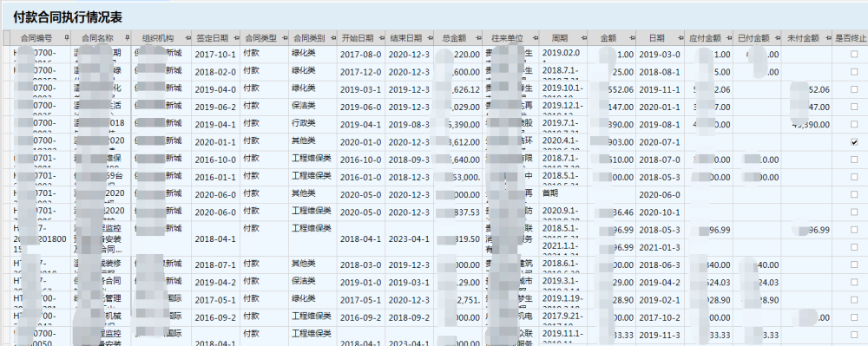Click date cell 2020-10-1
868x346 pixels.
click(660, 212)
